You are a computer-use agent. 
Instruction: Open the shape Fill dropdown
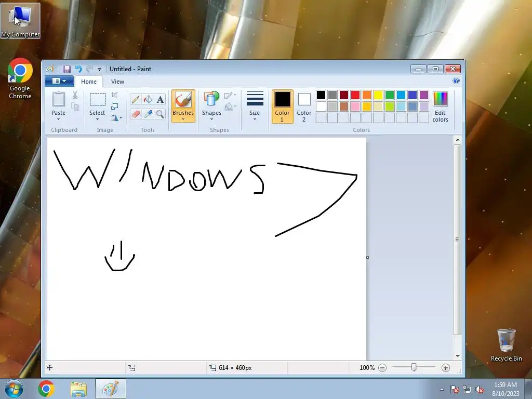(230, 107)
